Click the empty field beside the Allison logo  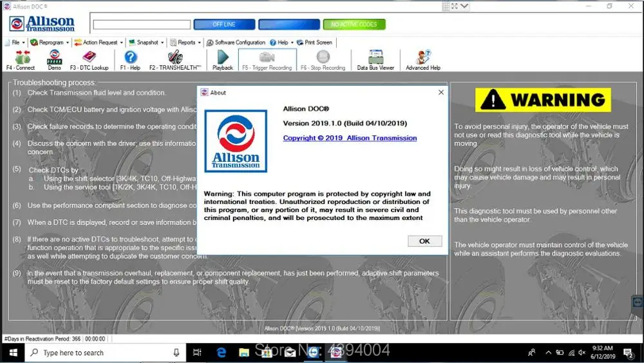tap(142, 25)
